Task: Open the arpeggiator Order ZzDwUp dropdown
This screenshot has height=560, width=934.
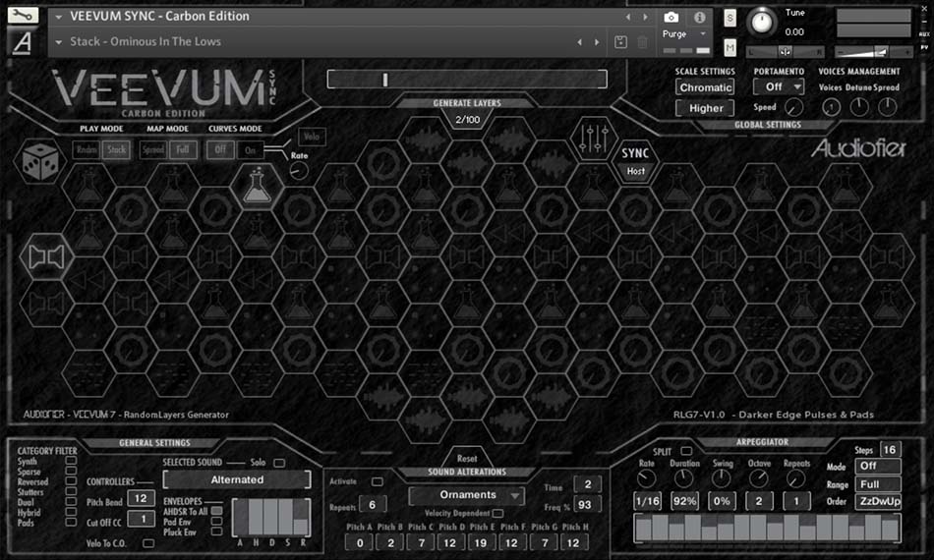Action: pyautogui.click(x=878, y=501)
